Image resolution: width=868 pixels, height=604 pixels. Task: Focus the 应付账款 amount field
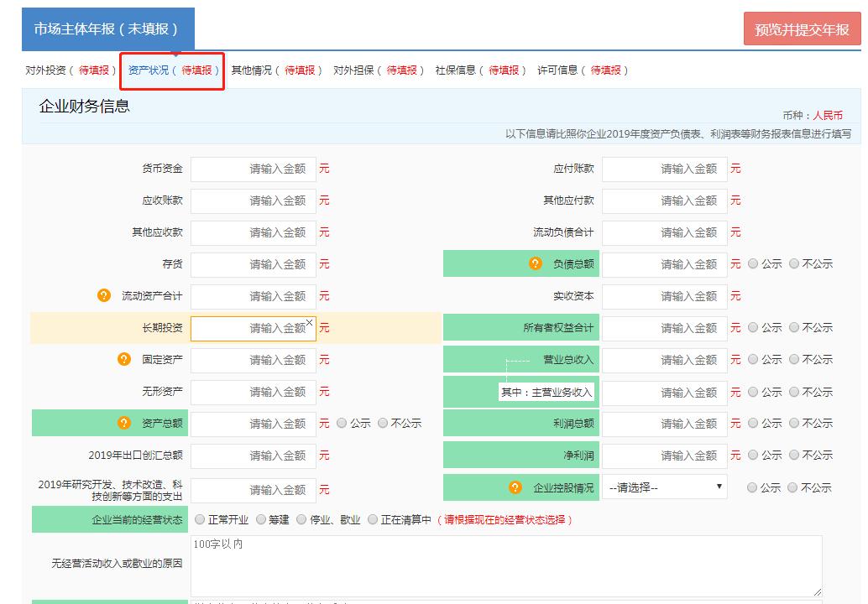click(x=665, y=169)
